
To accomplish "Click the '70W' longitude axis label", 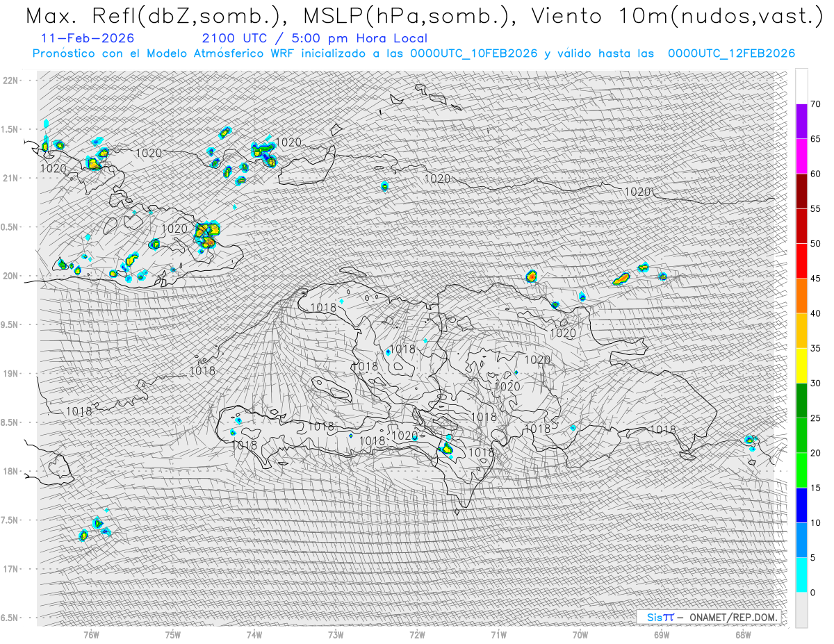I will pos(580,635).
